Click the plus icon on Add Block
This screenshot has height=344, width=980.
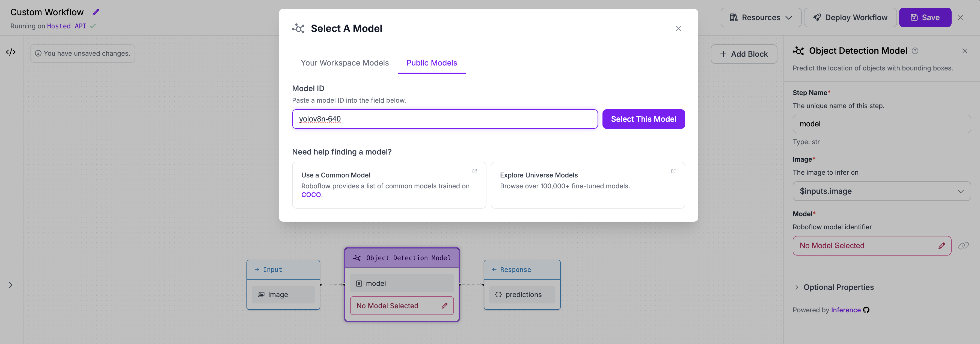click(723, 54)
